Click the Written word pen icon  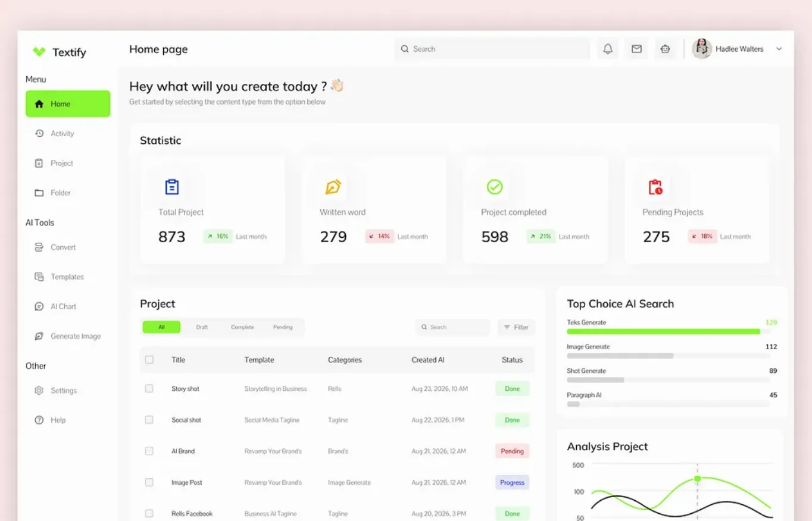tap(333, 187)
